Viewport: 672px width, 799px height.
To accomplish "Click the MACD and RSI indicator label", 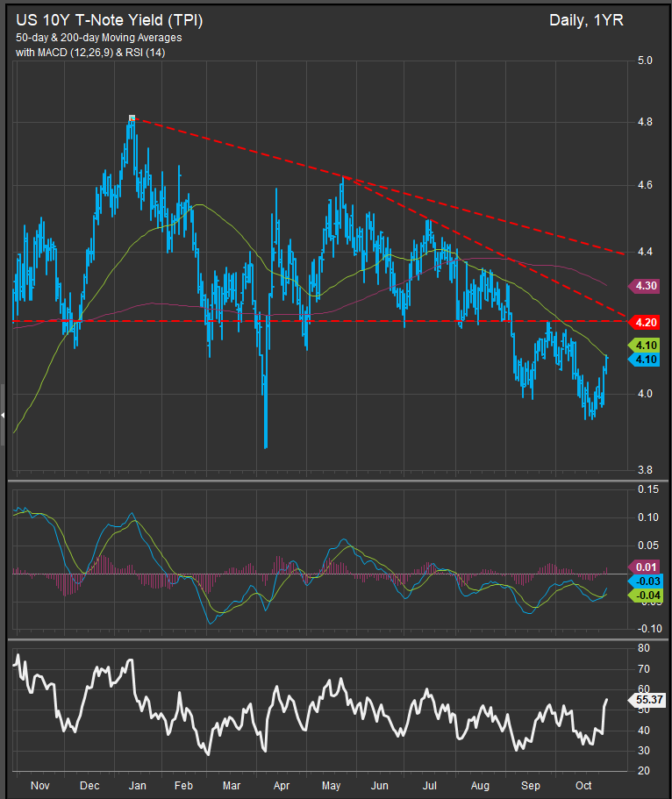I will click(x=90, y=53).
